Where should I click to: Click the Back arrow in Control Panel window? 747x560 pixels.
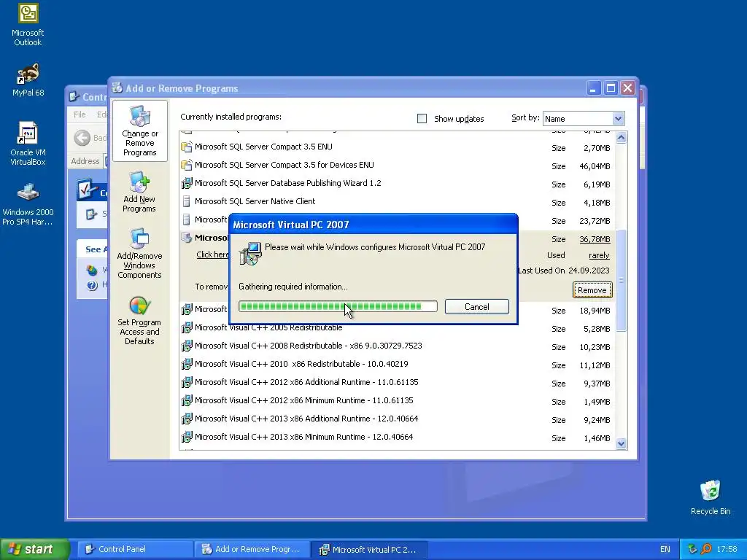point(82,138)
